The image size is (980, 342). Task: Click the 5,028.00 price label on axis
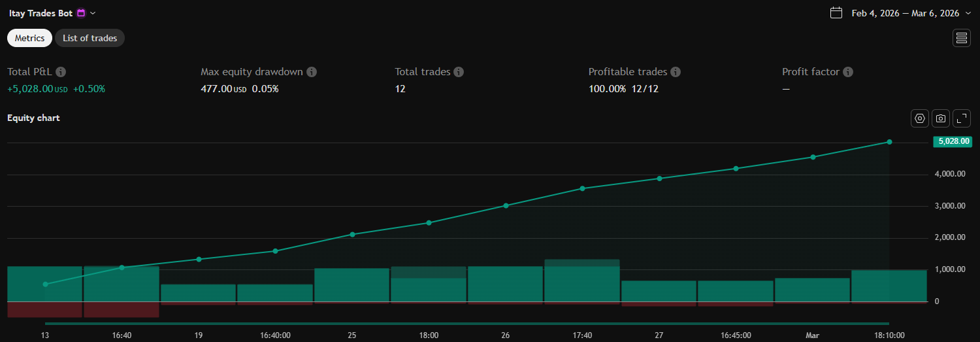[x=953, y=141]
